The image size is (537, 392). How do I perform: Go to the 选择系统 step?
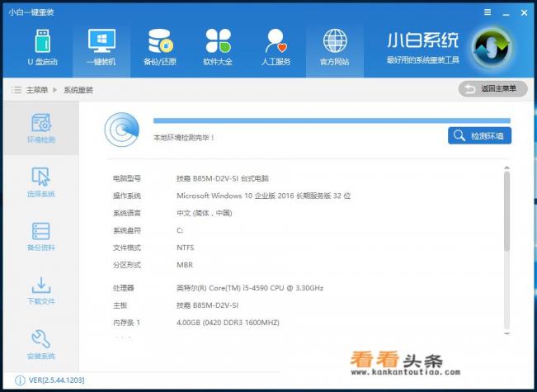[41, 182]
